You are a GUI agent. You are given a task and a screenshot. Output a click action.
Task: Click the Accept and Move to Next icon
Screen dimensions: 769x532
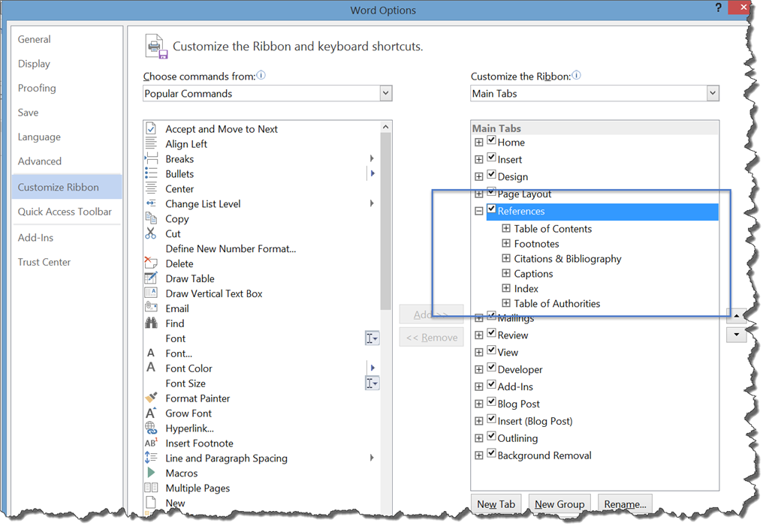click(x=151, y=128)
